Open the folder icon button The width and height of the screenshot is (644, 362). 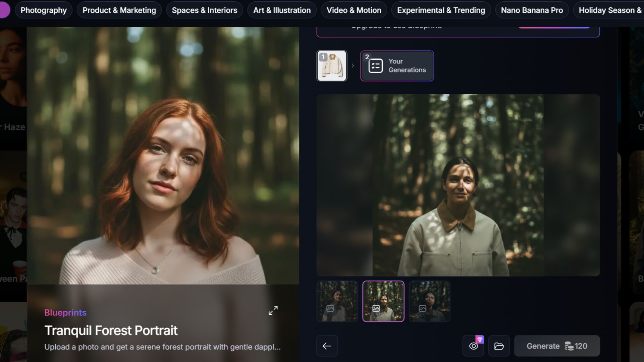499,346
